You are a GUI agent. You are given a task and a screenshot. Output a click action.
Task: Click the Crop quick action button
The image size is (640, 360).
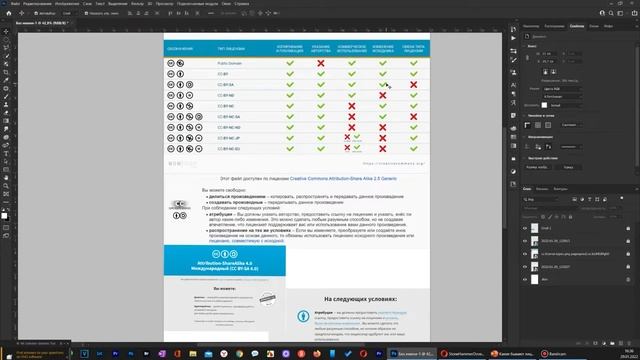568,167
